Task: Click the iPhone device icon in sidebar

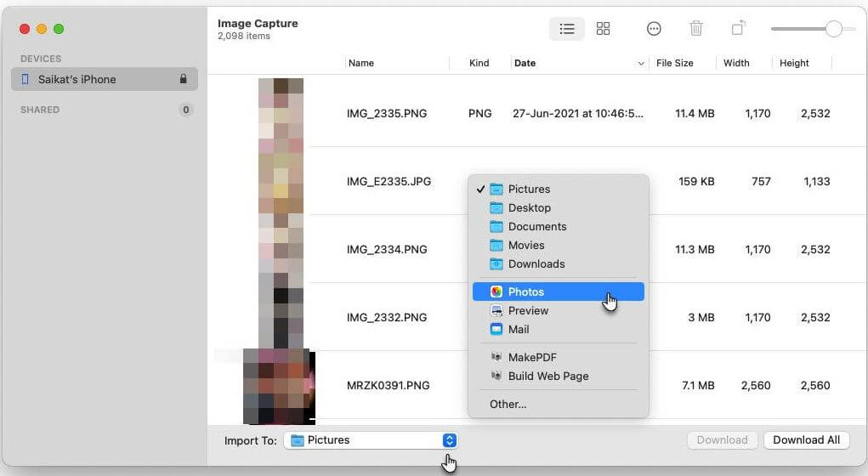Action: click(x=25, y=79)
